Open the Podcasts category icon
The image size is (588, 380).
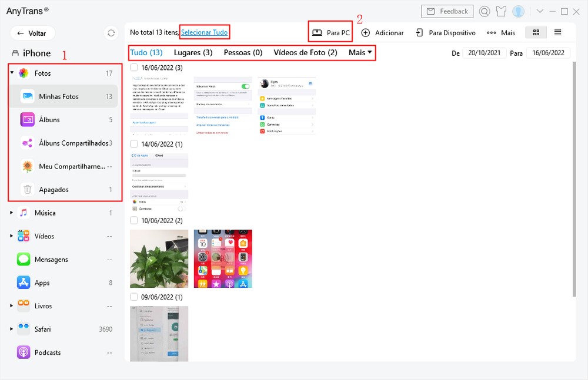click(x=24, y=352)
